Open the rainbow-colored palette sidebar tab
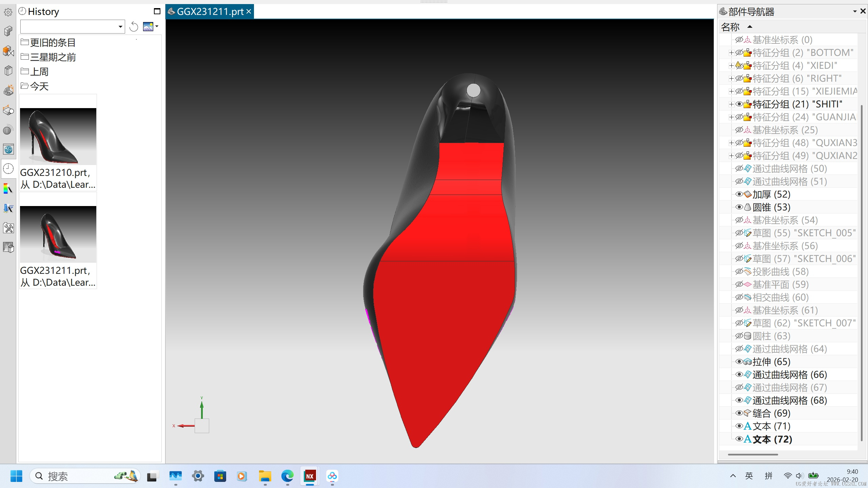 (x=8, y=188)
